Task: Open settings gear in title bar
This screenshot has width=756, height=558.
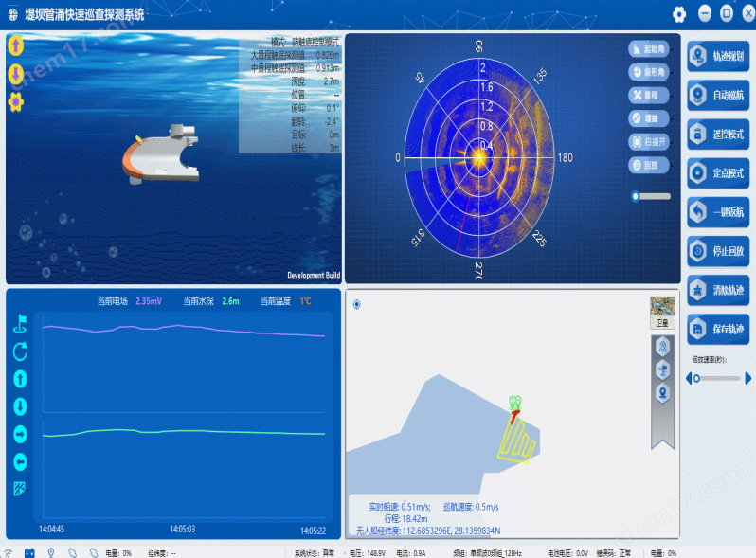Action: [x=679, y=14]
